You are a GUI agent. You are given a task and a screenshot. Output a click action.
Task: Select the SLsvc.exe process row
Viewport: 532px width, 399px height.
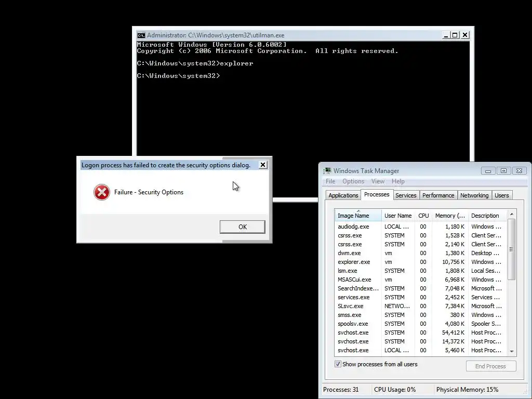click(x=421, y=305)
